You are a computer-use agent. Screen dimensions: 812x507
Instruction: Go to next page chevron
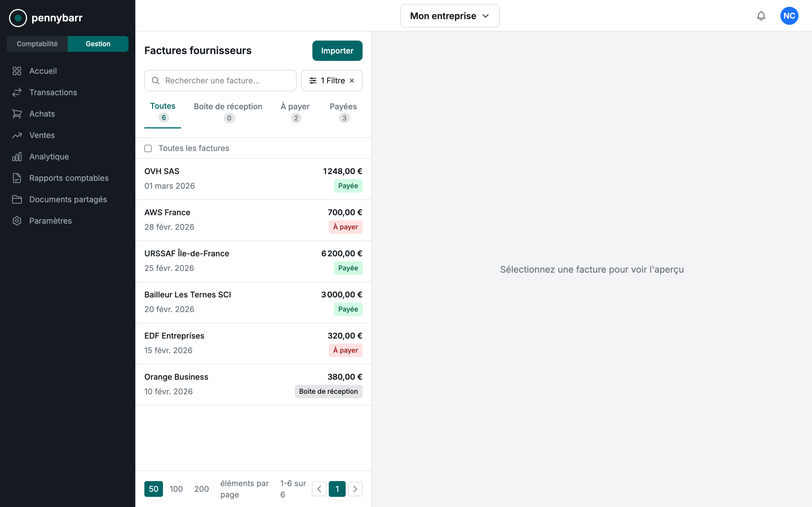tap(355, 489)
